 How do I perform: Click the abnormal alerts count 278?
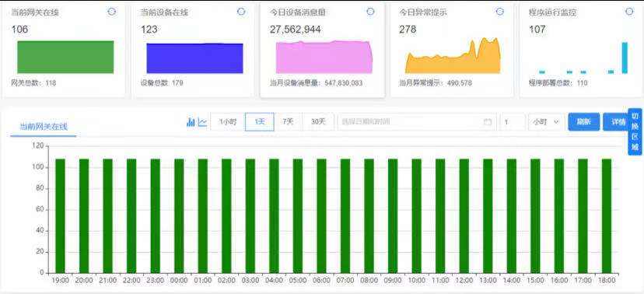[408, 30]
